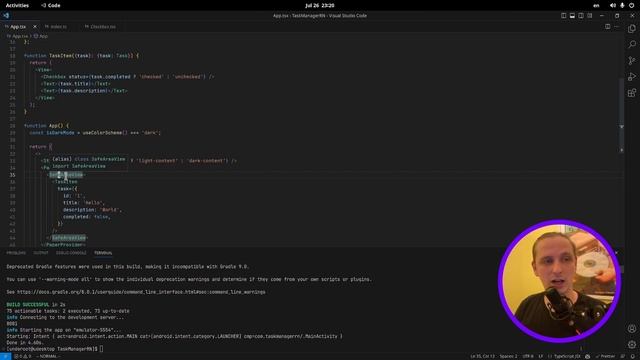Image resolution: width=640 pixels, height=360 pixels.
Task: Open the notifications bell icon
Action: coord(632,356)
